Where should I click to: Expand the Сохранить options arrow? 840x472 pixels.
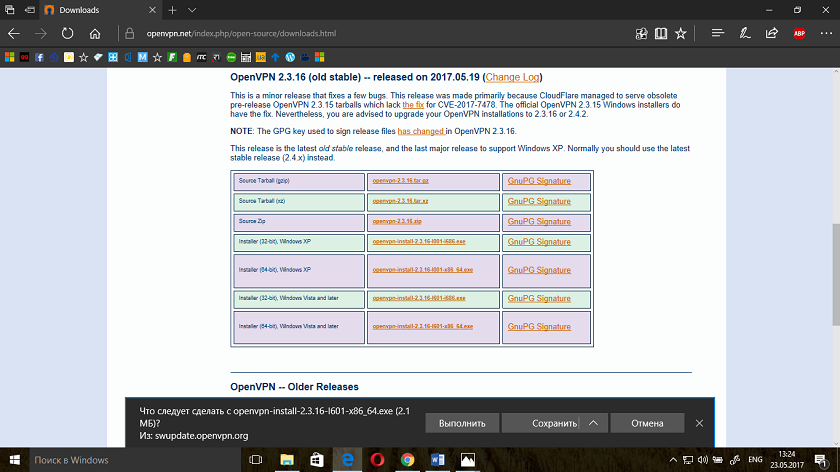(594, 423)
